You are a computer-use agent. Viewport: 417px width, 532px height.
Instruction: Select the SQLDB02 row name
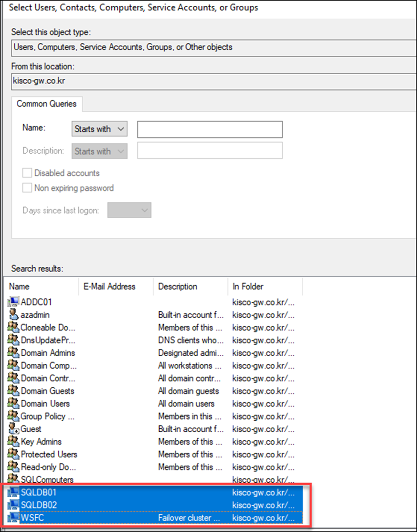coord(39,505)
